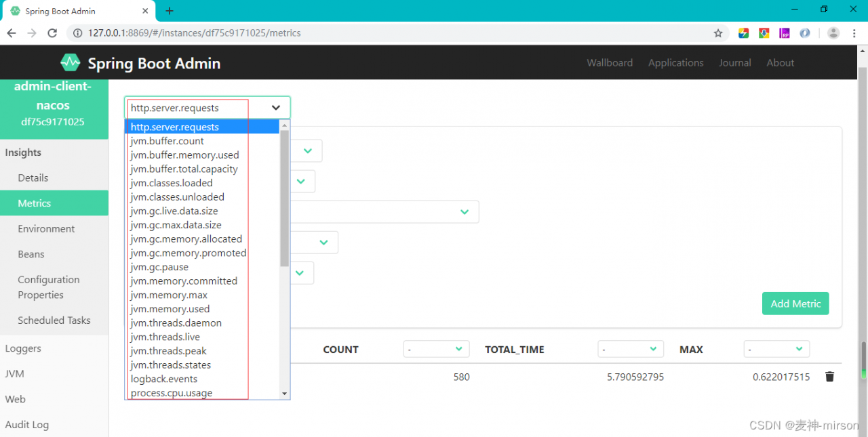This screenshot has width=868, height=437.
Task: Choose process.cpu.usage in the list
Action: pos(203,393)
